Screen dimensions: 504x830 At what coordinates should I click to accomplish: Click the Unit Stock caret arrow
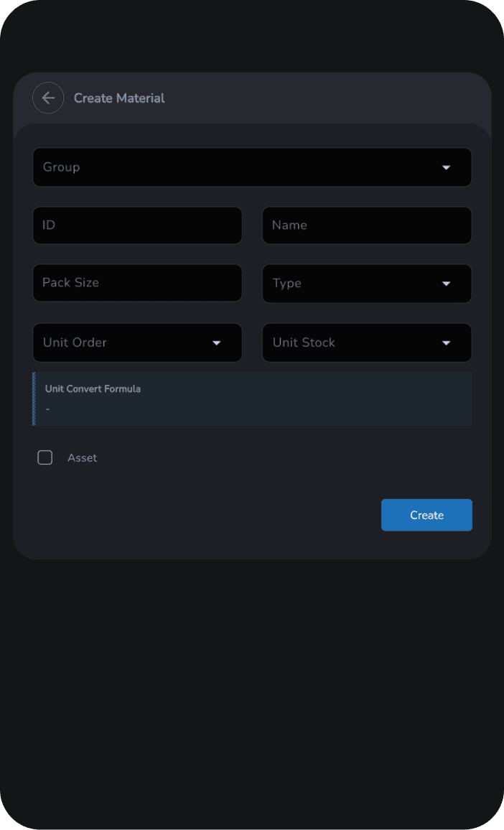pos(446,343)
